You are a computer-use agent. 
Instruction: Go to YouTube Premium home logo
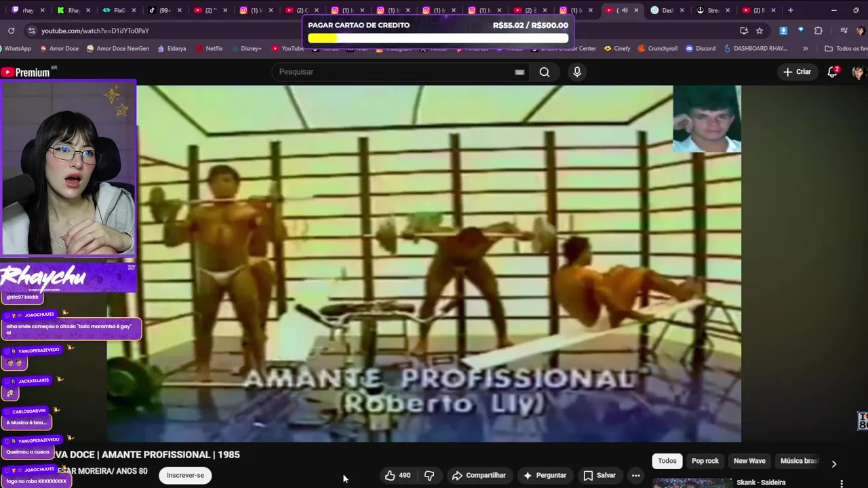point(28,72)
